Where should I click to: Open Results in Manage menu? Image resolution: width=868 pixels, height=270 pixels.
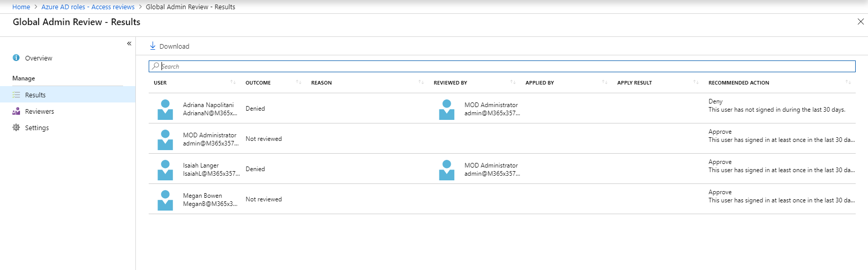(x=35, y=95)
